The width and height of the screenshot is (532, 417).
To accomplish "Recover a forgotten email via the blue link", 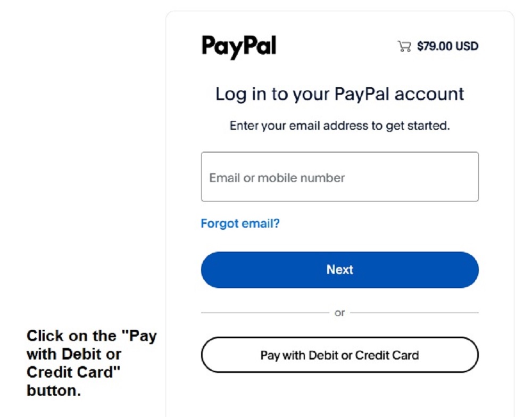I will 240,223.
